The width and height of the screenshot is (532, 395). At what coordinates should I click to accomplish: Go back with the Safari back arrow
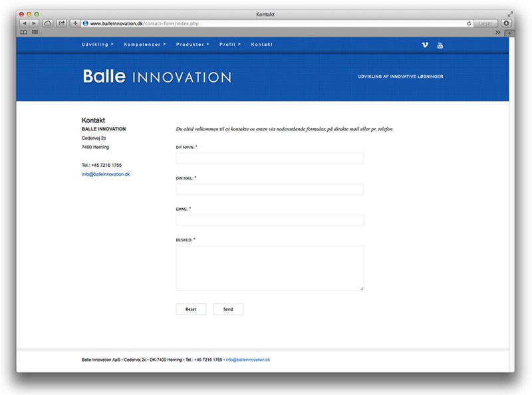click(25, 23)
